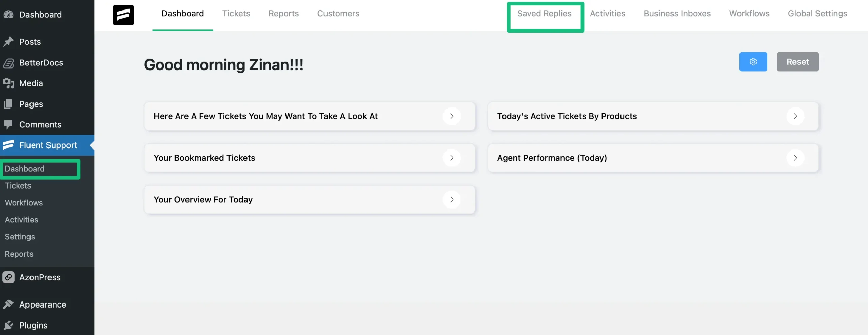This screenshot has width=868, height=335.
Task: Open the Posts menu label
Action: 30,42
